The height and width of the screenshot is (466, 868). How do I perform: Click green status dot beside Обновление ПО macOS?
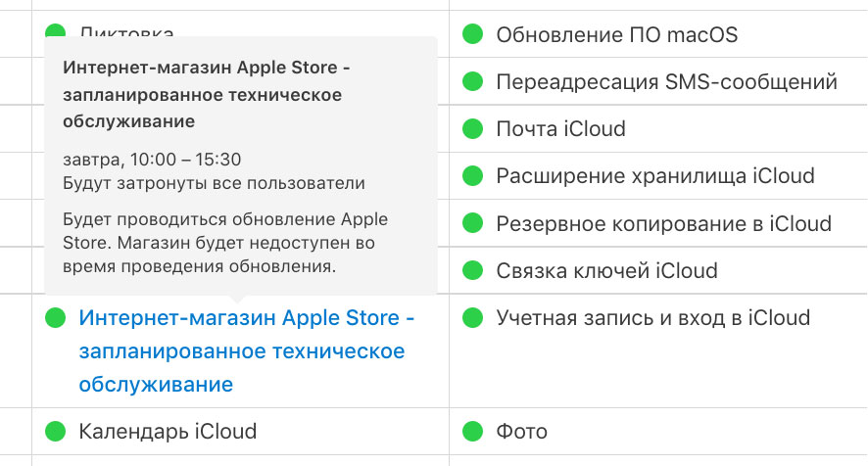tap(472, 34)
